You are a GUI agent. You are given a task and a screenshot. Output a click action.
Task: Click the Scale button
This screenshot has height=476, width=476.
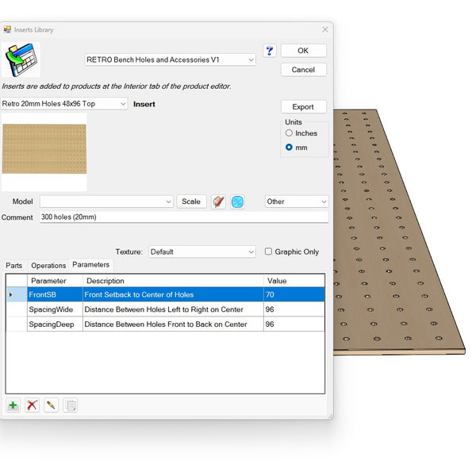click(x=191, y=202)
